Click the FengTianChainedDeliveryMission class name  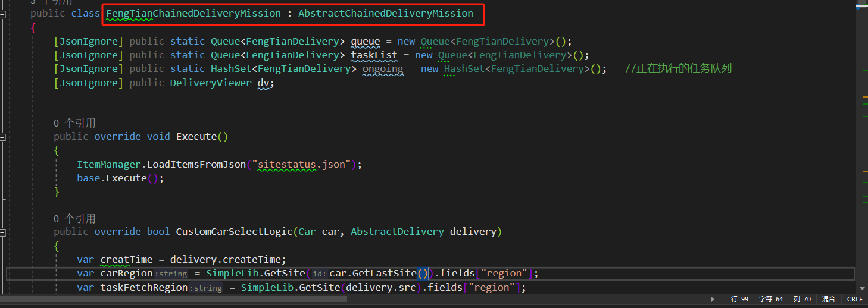pyautogui.click(x=193, y=13)
